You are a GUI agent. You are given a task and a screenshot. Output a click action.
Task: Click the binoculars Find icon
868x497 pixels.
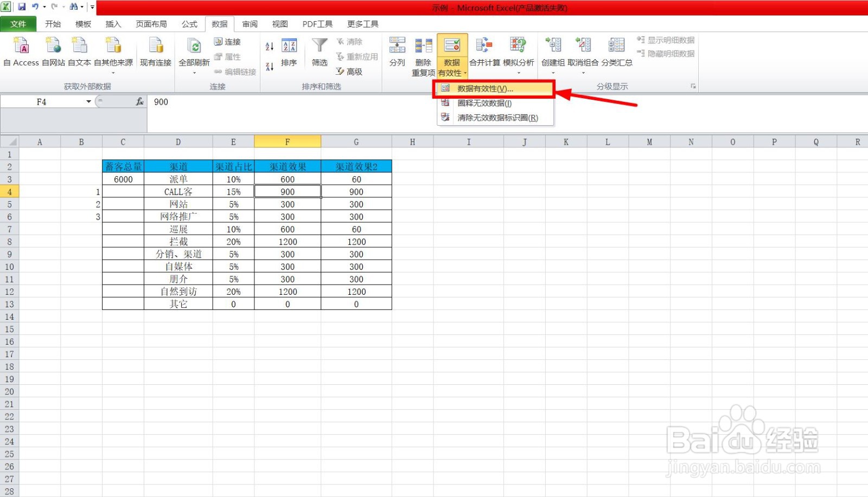73,7
